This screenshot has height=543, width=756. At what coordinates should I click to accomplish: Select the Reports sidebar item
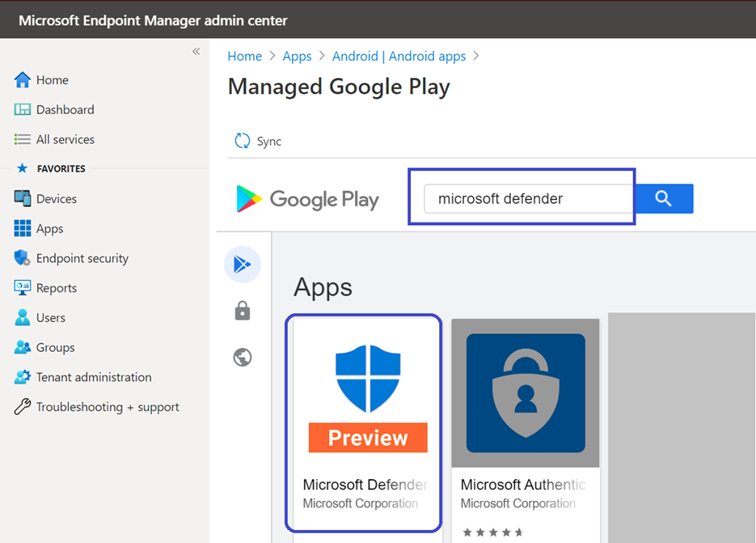coord(56,288)
